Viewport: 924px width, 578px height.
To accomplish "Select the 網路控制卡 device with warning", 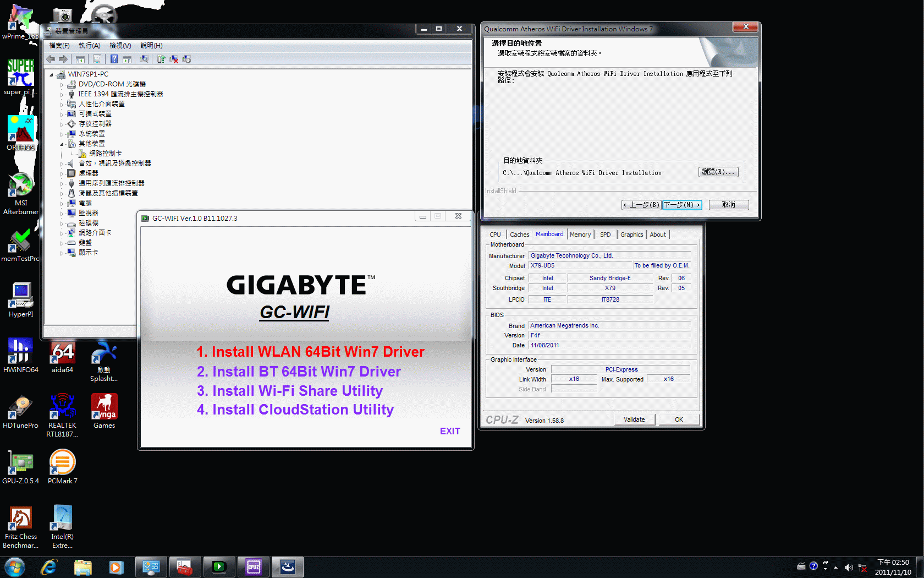I will pyautogui.click(x=100, y=154).
